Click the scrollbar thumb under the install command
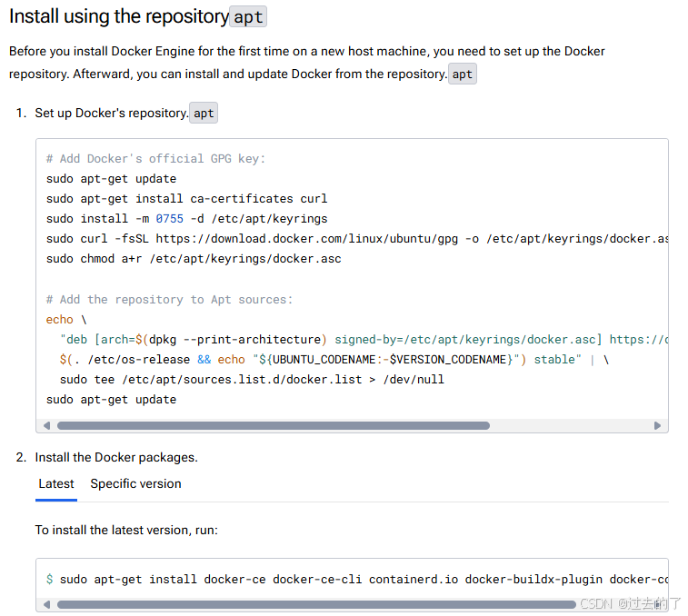Image resolution: width=688 pixels, height=616 pixels. (x=316, y=604)
